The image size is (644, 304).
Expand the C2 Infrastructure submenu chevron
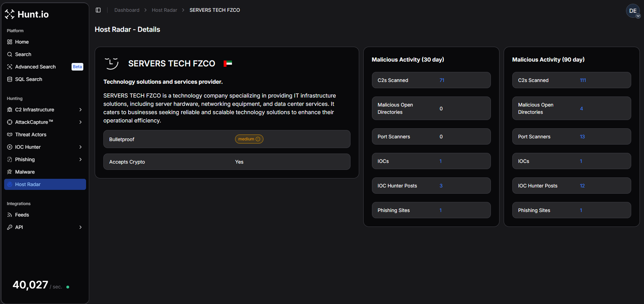click(81, 110)
